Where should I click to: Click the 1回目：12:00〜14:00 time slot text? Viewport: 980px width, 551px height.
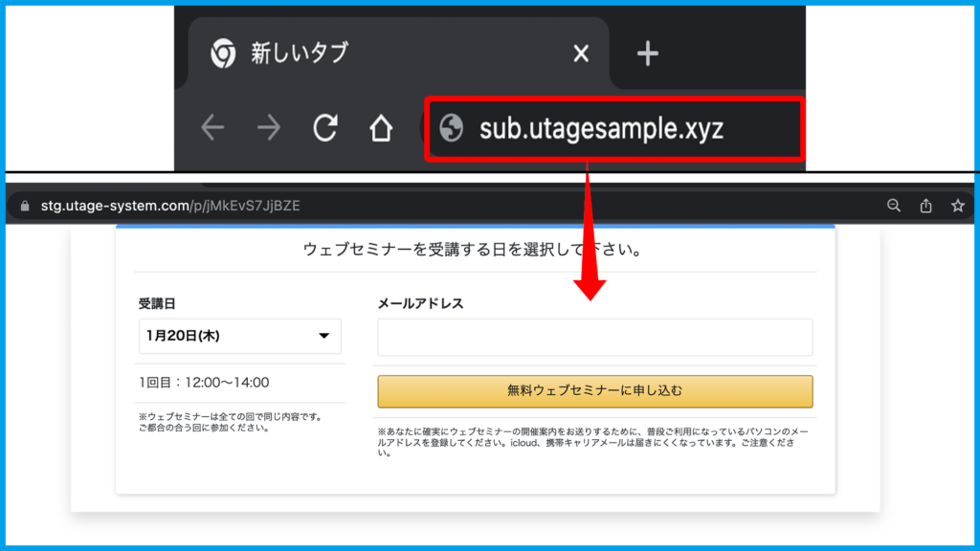(x=204, y=383)
